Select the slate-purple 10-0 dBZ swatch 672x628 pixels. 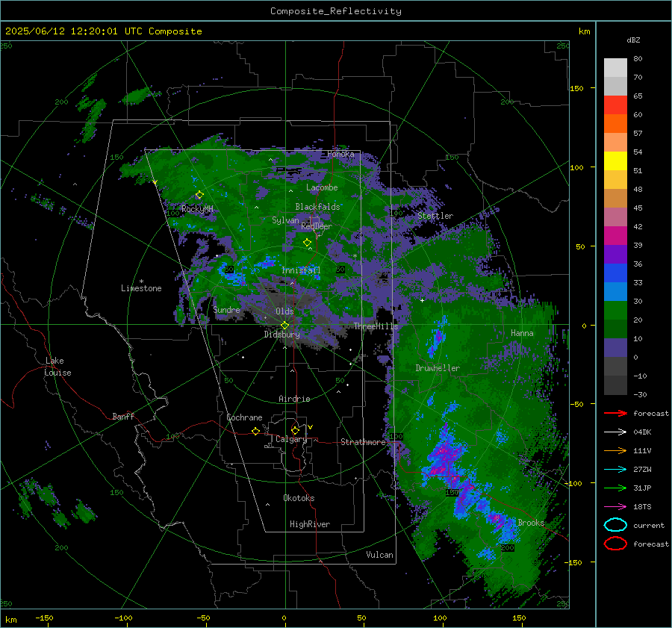pyautogui.click(x=615, y=348)
